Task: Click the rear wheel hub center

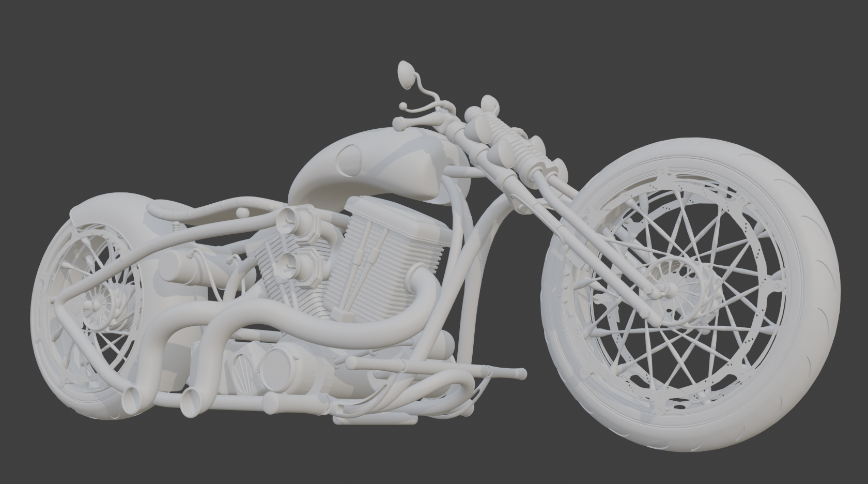Action: pos(95,305)
